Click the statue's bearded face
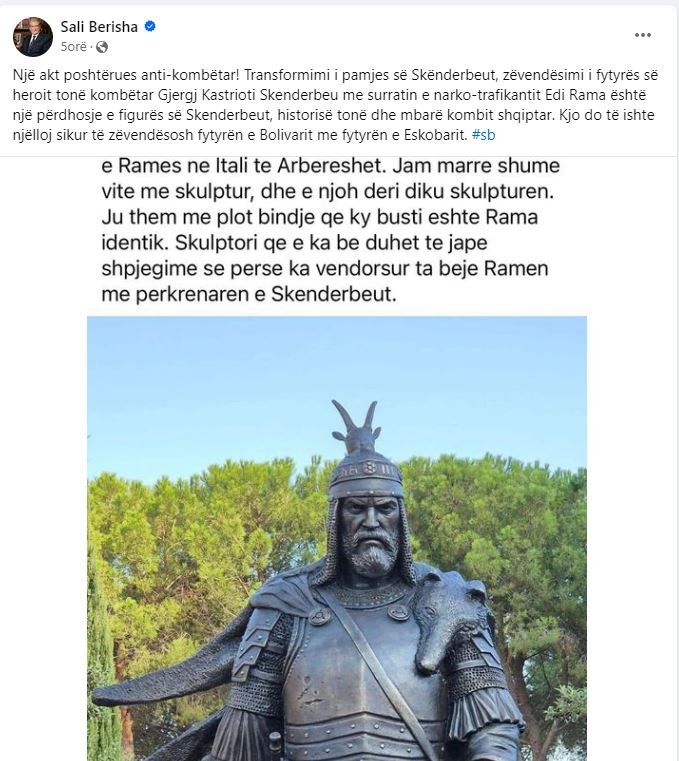The height and width of the screenshot is (761, 679). 371,535
